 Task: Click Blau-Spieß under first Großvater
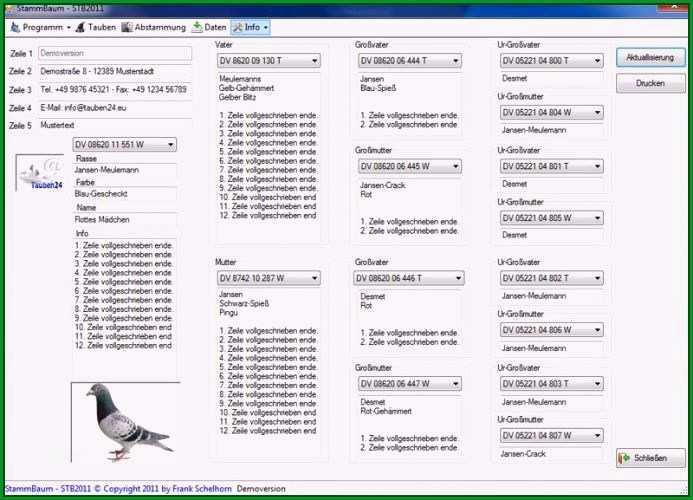point(378,88)
